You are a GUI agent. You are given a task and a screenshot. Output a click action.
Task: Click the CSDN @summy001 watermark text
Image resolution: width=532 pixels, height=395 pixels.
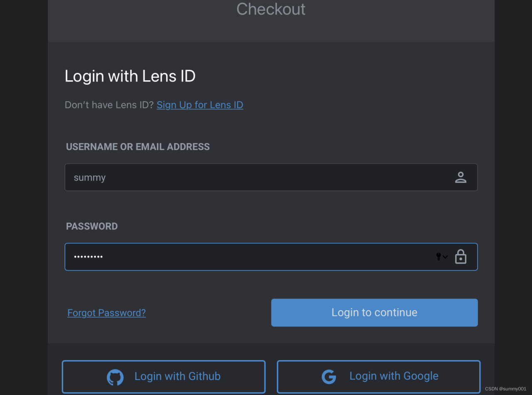[x=505, y=389]
